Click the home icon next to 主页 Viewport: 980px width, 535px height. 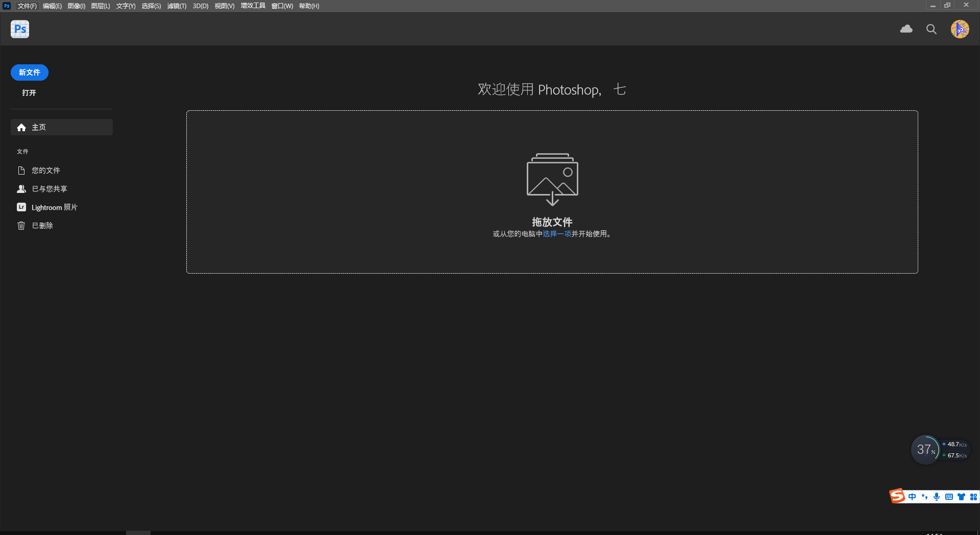coord(21,128)
